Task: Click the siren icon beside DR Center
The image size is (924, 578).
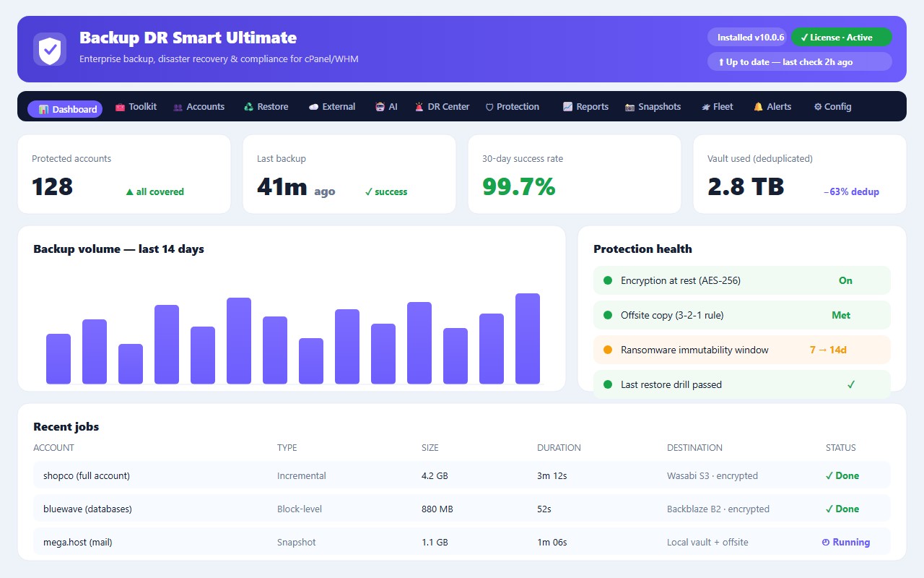Action: [x=419, y=107]
